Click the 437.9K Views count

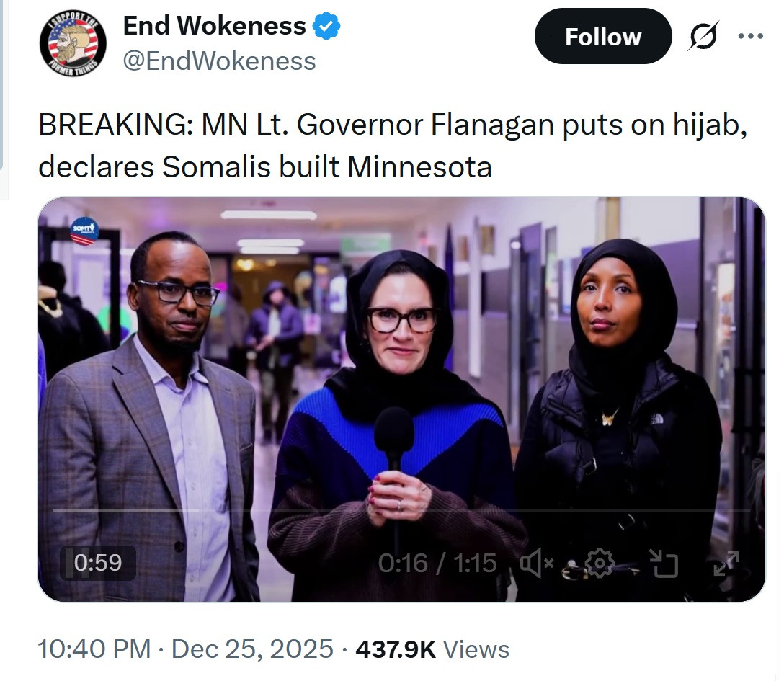432,649
